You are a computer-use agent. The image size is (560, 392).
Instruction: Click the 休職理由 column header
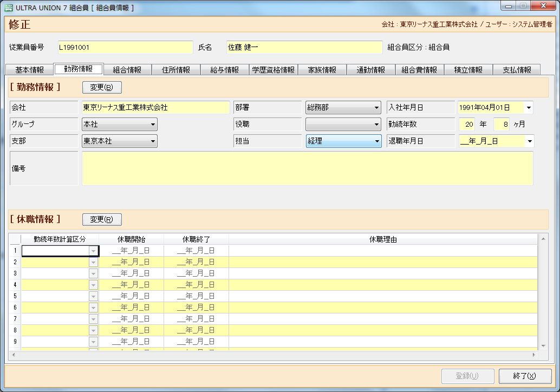[383, 239]
